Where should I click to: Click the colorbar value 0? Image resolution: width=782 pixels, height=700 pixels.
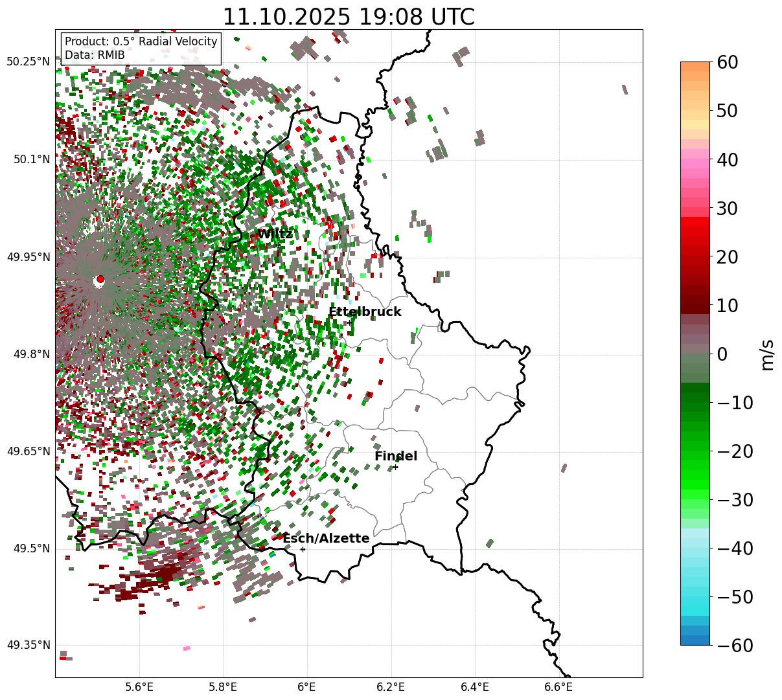(x=721, y=354)
